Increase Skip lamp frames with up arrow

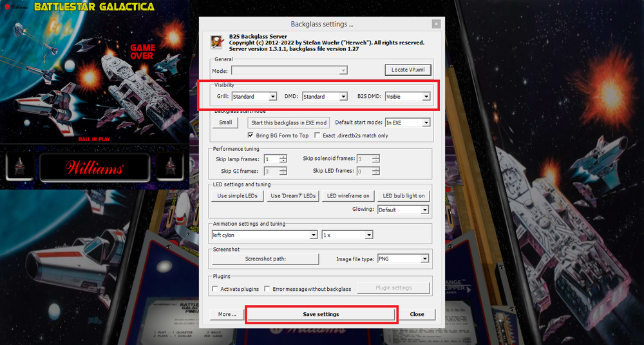pyautogui.click(x=283, y=157)
